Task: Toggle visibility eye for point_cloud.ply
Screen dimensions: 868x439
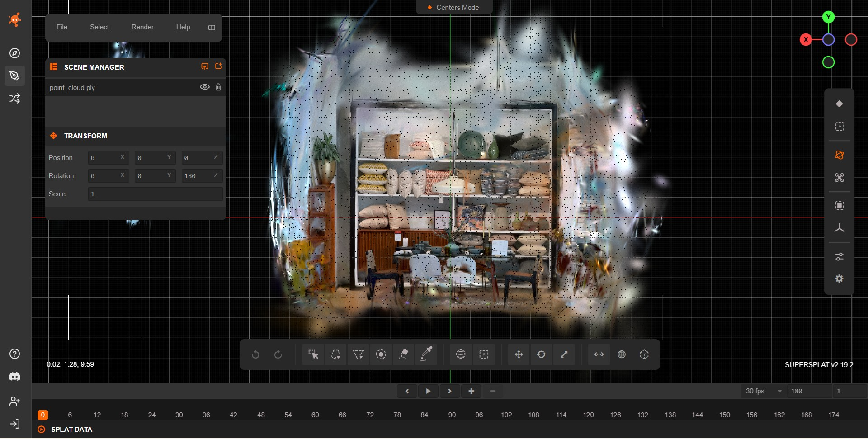Action: [x=204, y=87]
